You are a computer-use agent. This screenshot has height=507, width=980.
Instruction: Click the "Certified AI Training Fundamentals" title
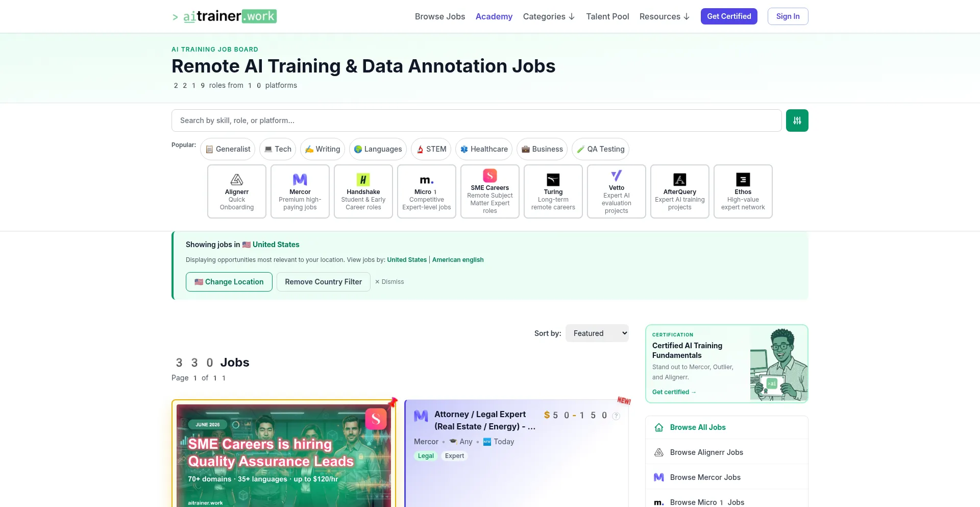pos(687,350)
